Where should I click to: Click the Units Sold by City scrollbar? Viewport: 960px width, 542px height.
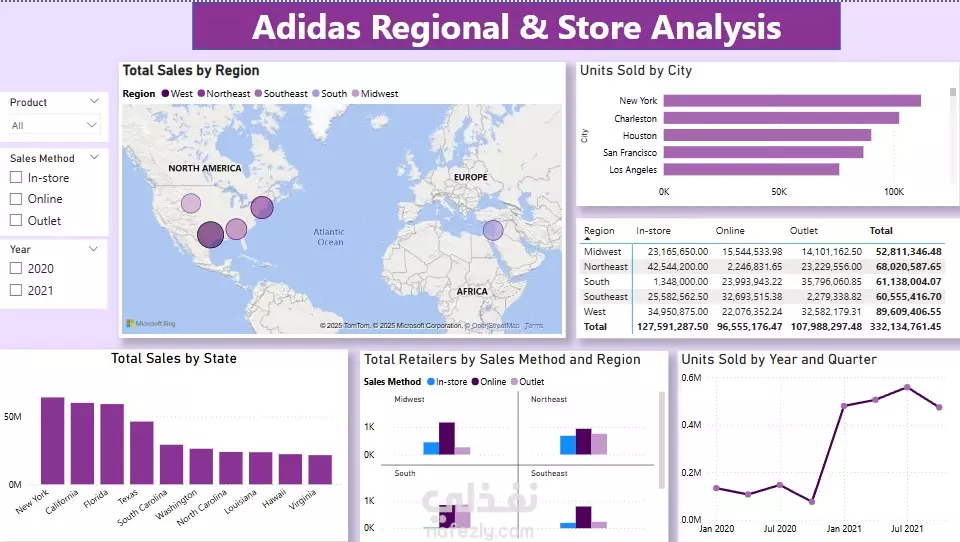coord(953,92)
